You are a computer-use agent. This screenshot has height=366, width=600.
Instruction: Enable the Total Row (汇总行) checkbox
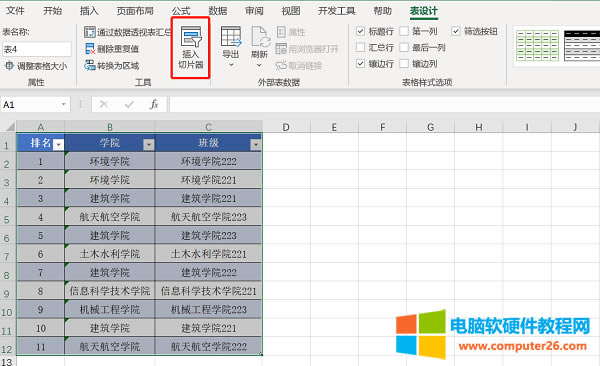coord(360,47)
